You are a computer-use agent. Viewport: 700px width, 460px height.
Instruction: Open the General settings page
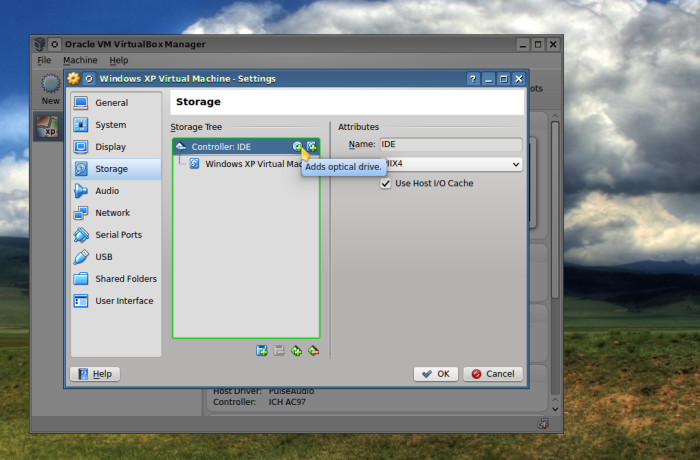pyautogui.click(x=116, y=103)
